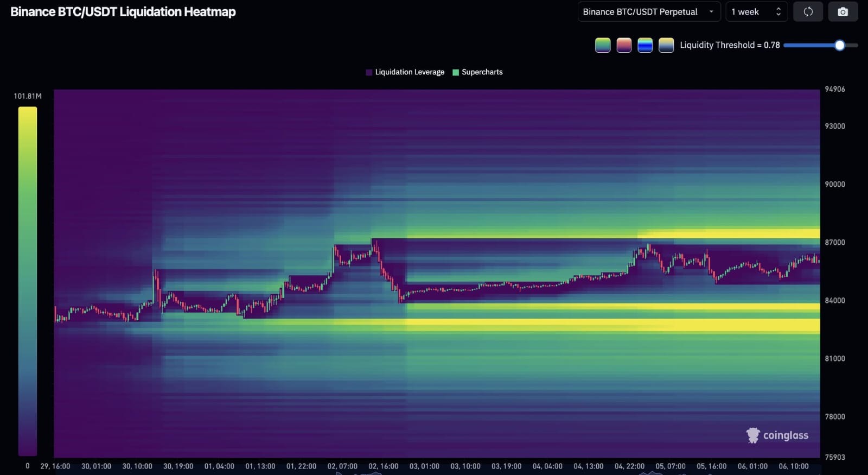This screenshot has height=475, width=868.
Task: Click the bright yellow liquidation band near 83000
Action: 613,325
